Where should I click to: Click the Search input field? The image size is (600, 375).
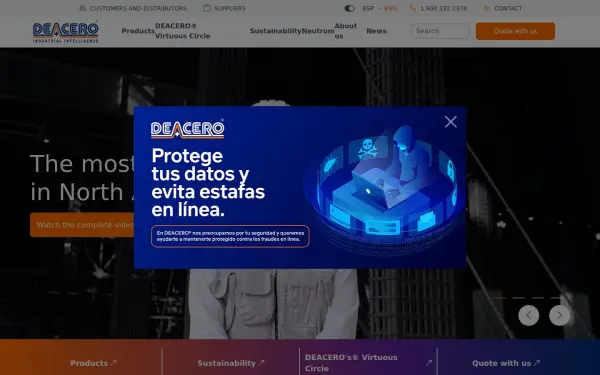pyautogui.click(x=440, y=31)
